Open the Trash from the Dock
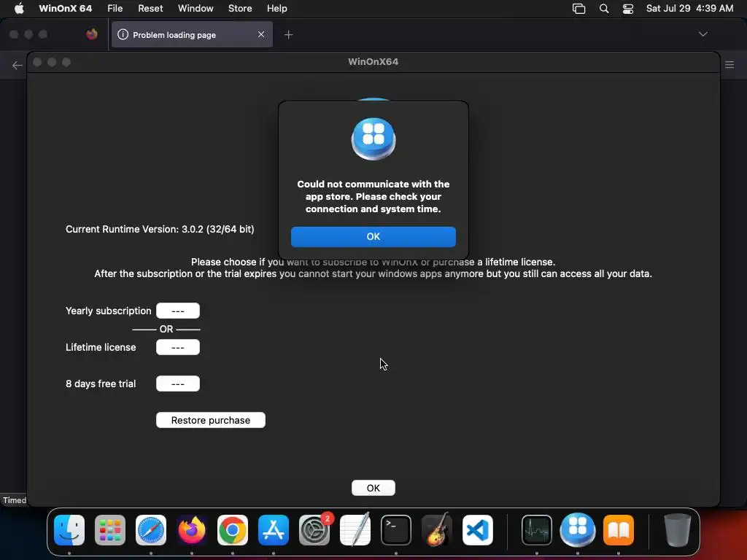The width and height of the screenshot is (747, 560). [x=677, y=529]
